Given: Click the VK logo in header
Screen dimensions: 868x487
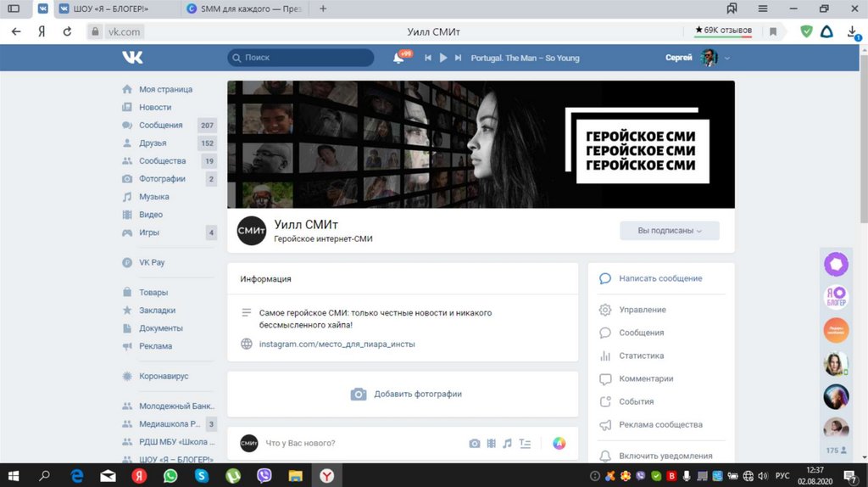Looking at the screenshot, I should coord(132,58).
